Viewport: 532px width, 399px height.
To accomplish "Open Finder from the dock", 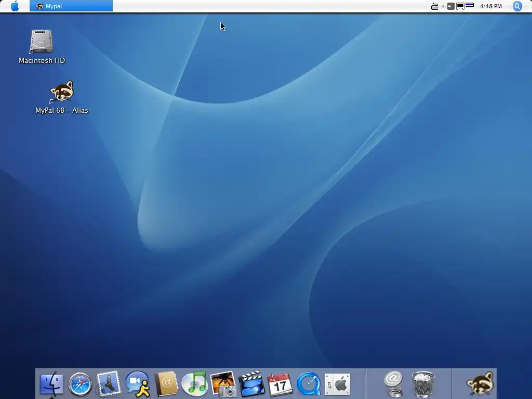I will [51, 384].
